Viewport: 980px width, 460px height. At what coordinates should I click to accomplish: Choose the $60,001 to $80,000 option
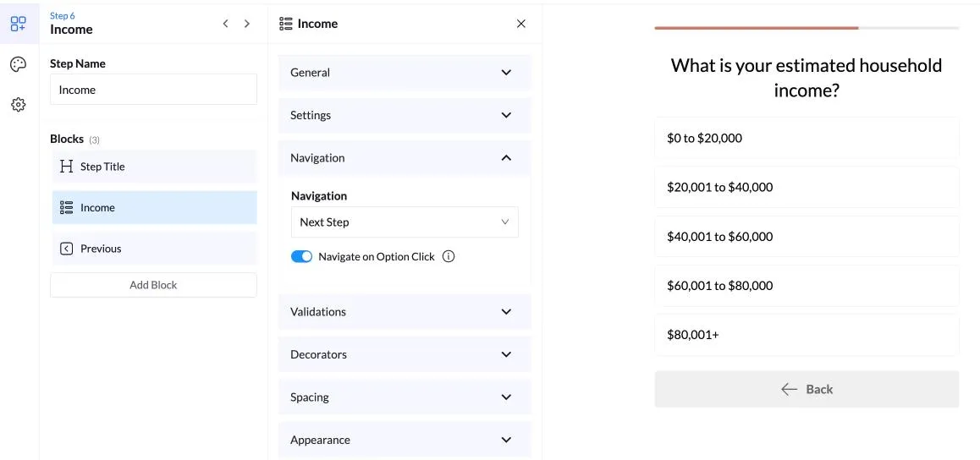click(807, 286)
